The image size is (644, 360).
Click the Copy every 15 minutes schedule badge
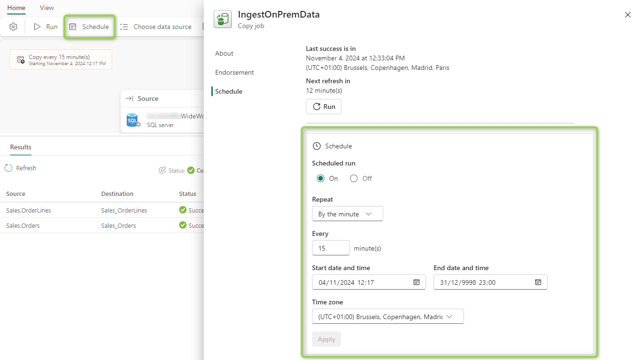61,59
